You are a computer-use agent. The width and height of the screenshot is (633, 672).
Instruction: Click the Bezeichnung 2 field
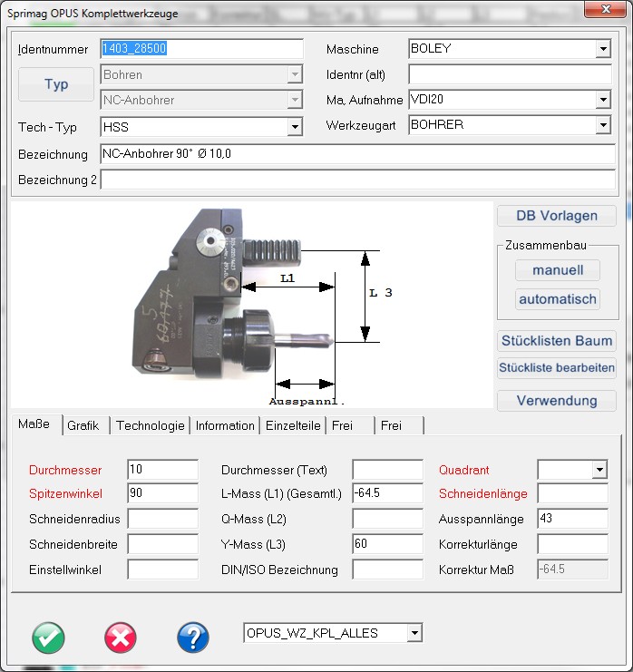[x=358, y=180]
